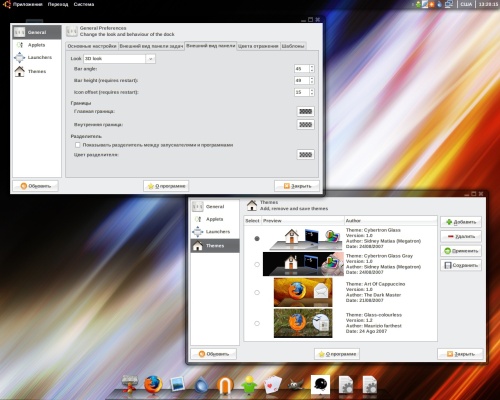Open Themes in the top window sidebar

[37, 71]
